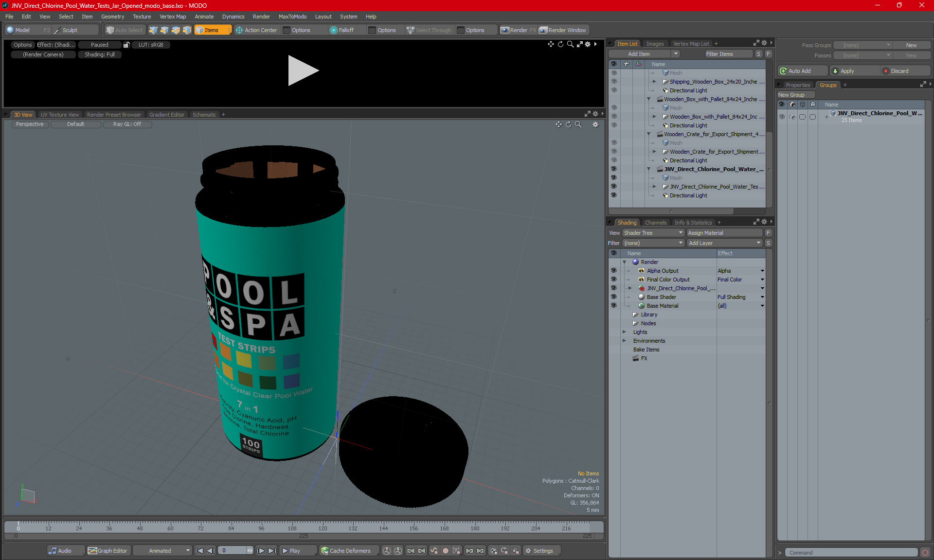
Task: Open the Texture menu
Action: [x=142, y=17]
